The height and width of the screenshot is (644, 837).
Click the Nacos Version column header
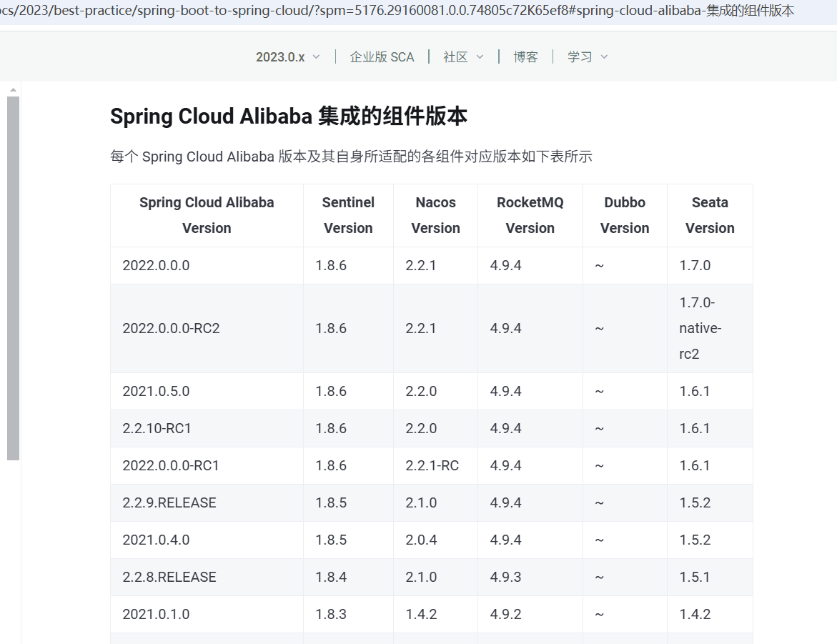point(435,215)
